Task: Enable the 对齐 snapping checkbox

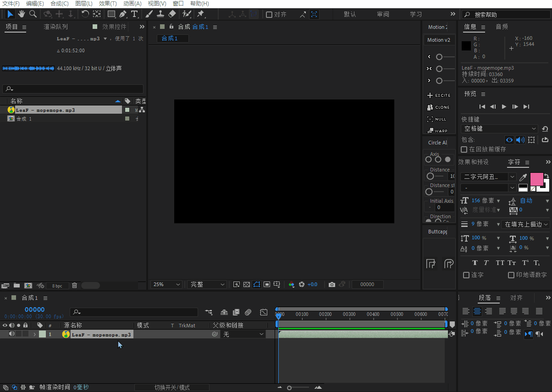Action: point(269,15)
